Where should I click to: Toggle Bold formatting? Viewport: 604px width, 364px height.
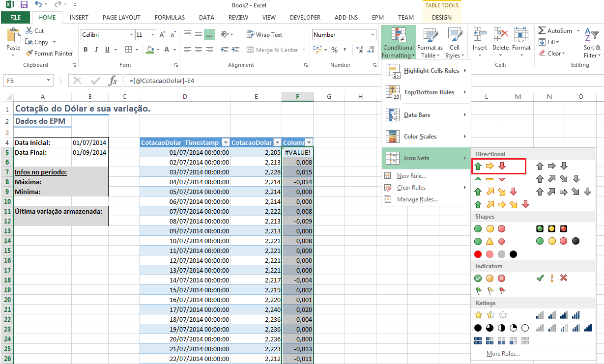pyautogui.click(x=86, y=50)
